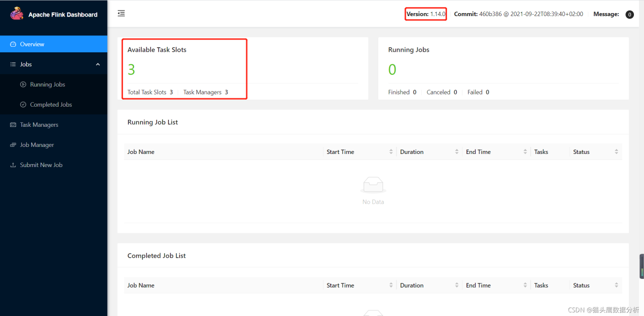Image resolution: width=644 pixels, height=316 pixels.
Task: Sort Running Job List by Duration
Action: pyautogui.click(x=457, y=152)
